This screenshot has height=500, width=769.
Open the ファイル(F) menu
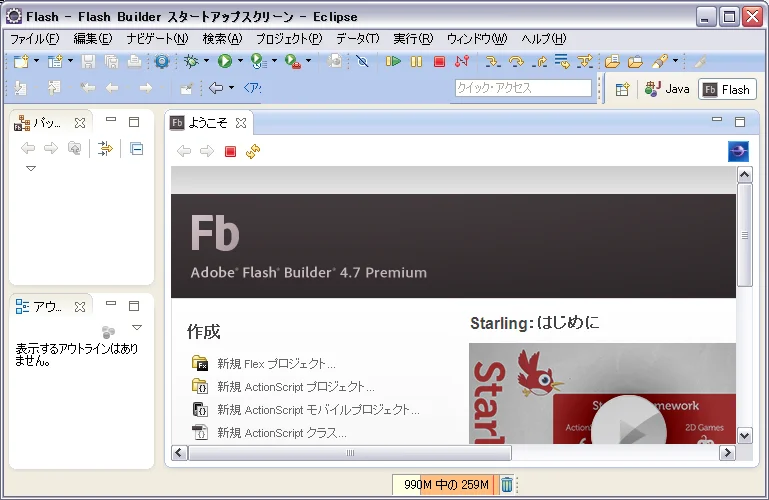coord(34,39)
